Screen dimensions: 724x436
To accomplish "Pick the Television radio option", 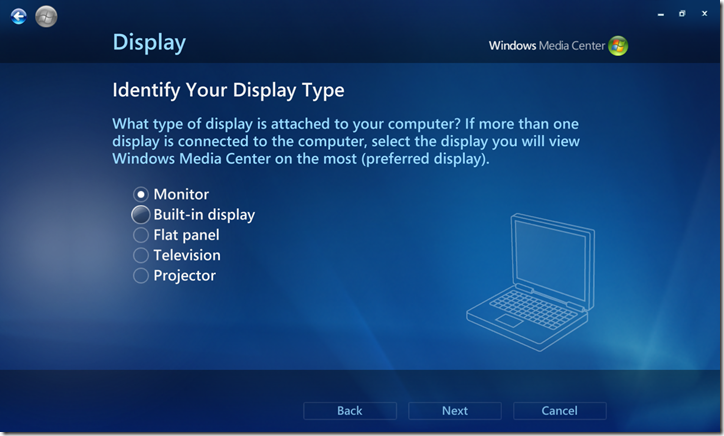I will tap(141, 255).
